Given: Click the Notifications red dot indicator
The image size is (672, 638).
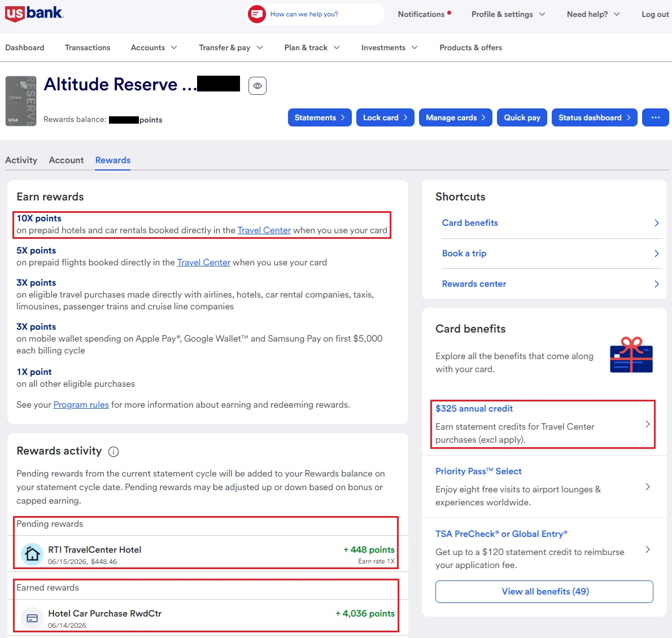Looking at the screenshot, I should point(449,12).
